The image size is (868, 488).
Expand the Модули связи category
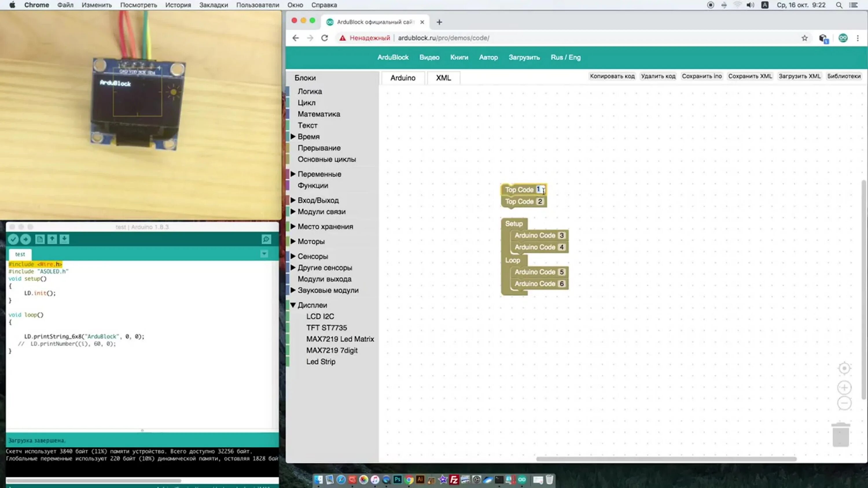coord(293,212)
